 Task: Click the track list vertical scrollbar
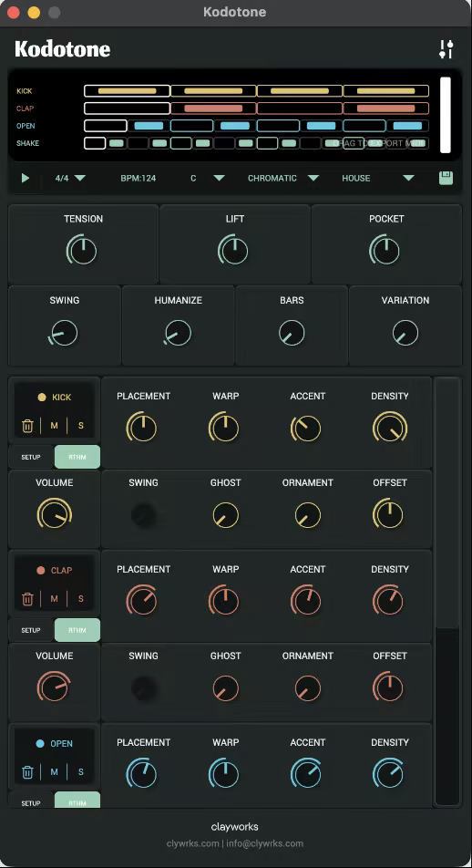point(447,502)
